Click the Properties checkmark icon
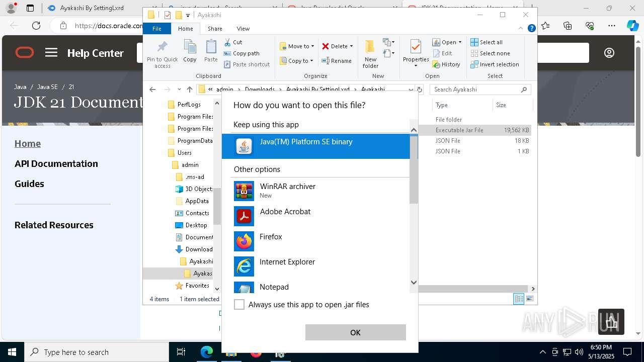The height and width of the screenshot is (362, 644). (x=416, y=47)
